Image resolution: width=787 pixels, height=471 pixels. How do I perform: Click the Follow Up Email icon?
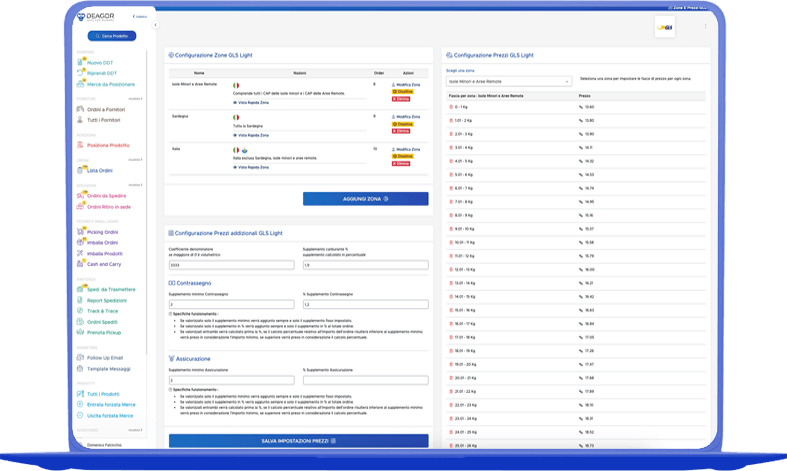80,358
